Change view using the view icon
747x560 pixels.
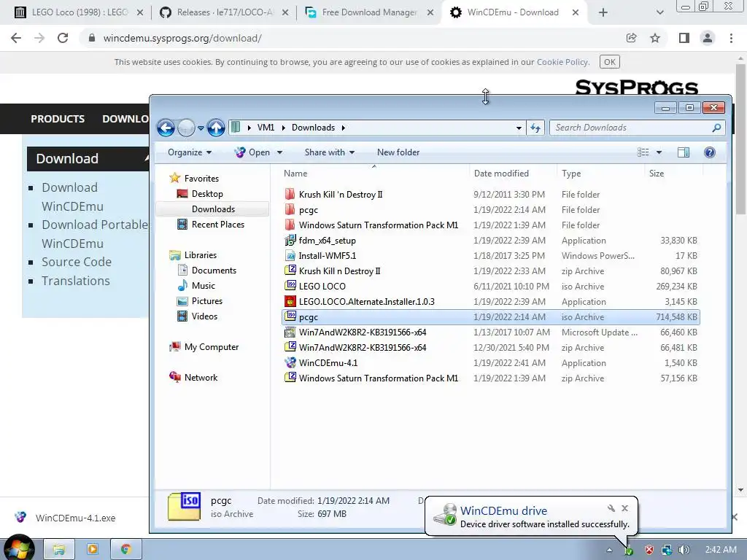coord(643,152)
